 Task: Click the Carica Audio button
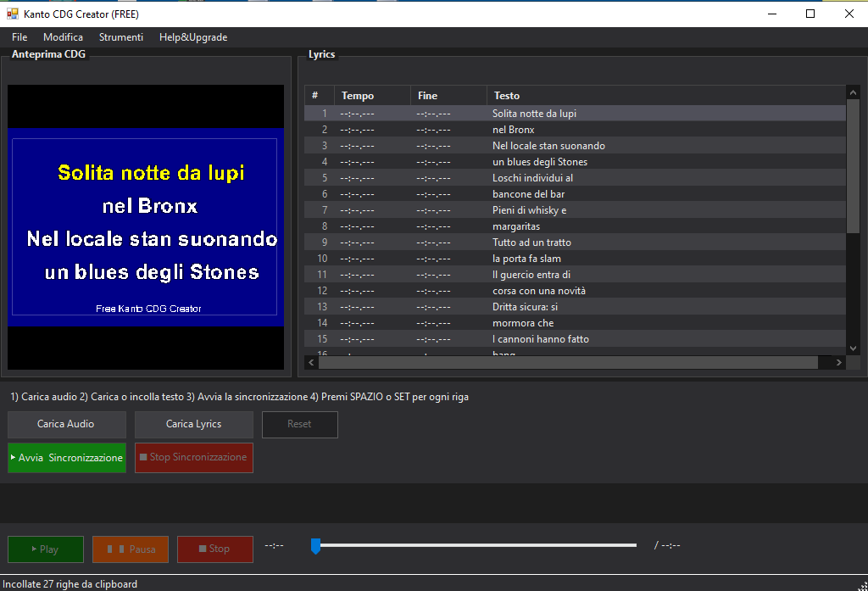click(66, 424)
